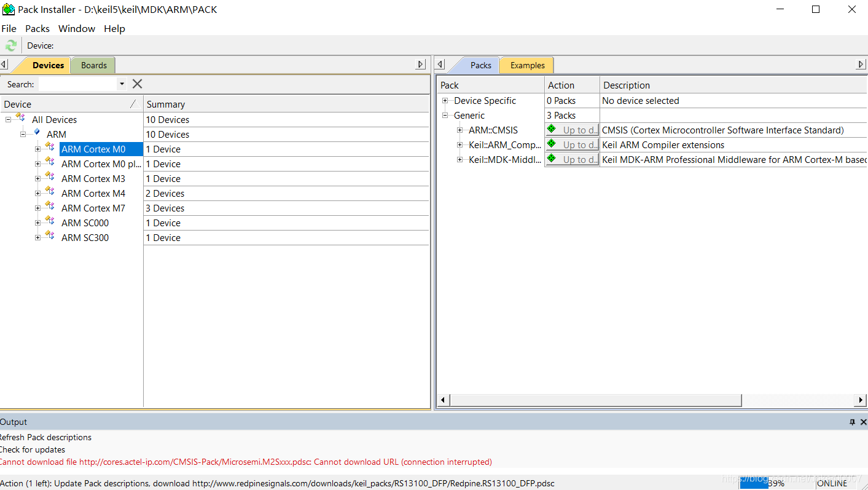Switch to the Boards tab
This screenshot has width=868, height=490.
93,65
